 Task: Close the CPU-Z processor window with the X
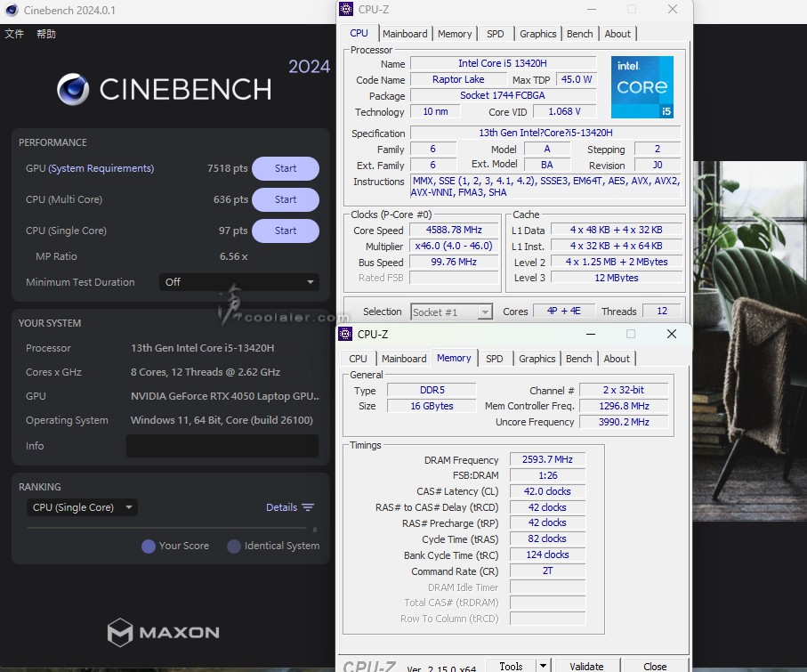tap(673, 9)
